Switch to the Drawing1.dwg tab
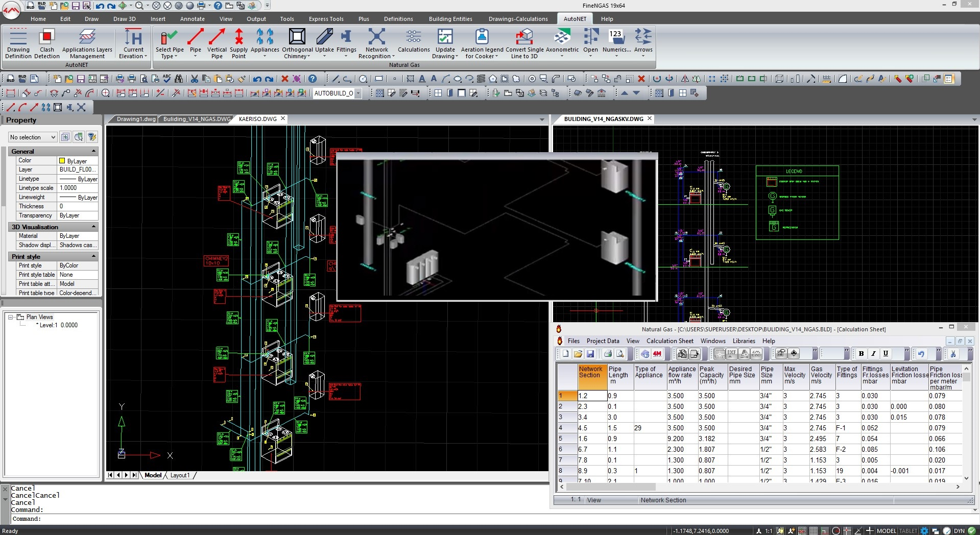The height and width of the screenshot is (535, 980). tap(135, 119)
